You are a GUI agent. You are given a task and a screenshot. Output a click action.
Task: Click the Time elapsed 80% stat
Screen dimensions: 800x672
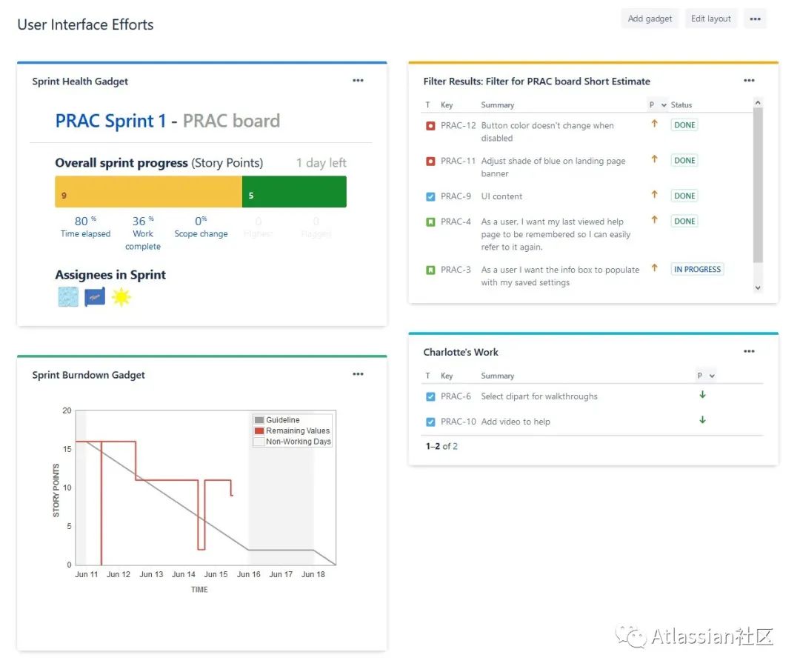click(85, 227)
